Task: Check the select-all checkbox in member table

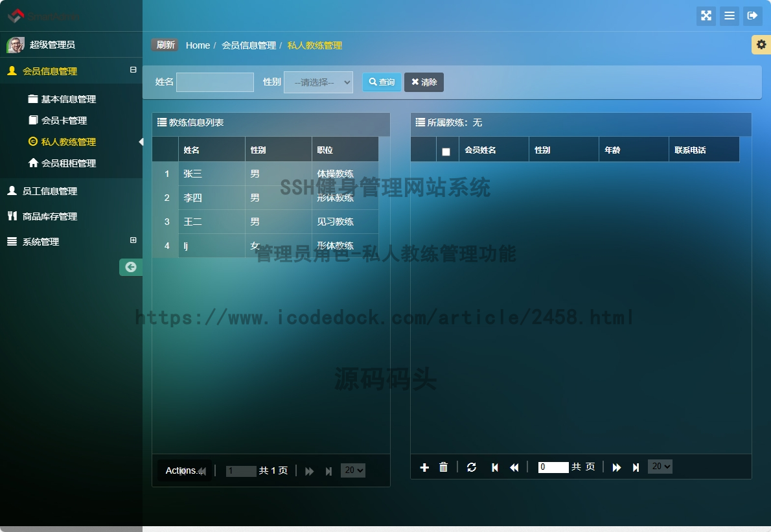Action: [446, 152]
